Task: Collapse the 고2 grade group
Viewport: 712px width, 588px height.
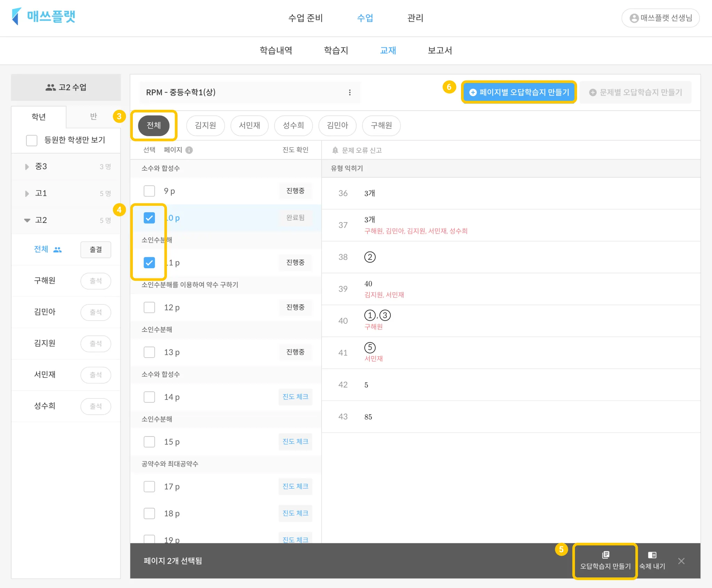Action: coord(27,220)
